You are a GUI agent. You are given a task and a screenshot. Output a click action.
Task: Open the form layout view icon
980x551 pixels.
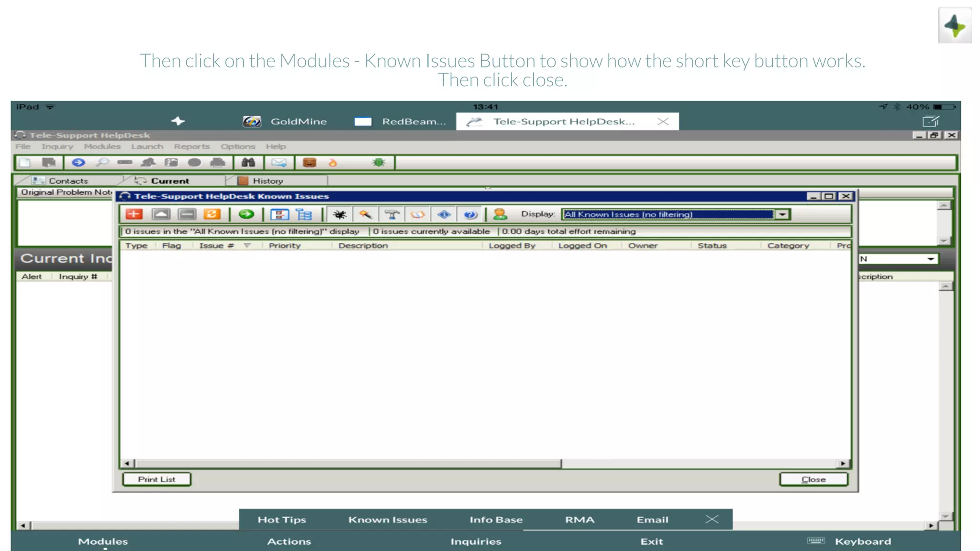click(279, 214)
